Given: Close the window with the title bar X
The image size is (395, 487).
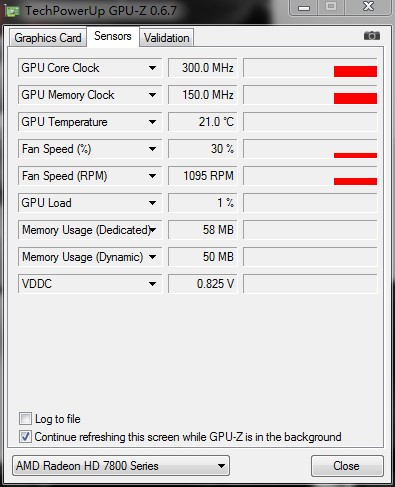Looking at the screenshot, I should pyautogui.click(x=368, y=7).
